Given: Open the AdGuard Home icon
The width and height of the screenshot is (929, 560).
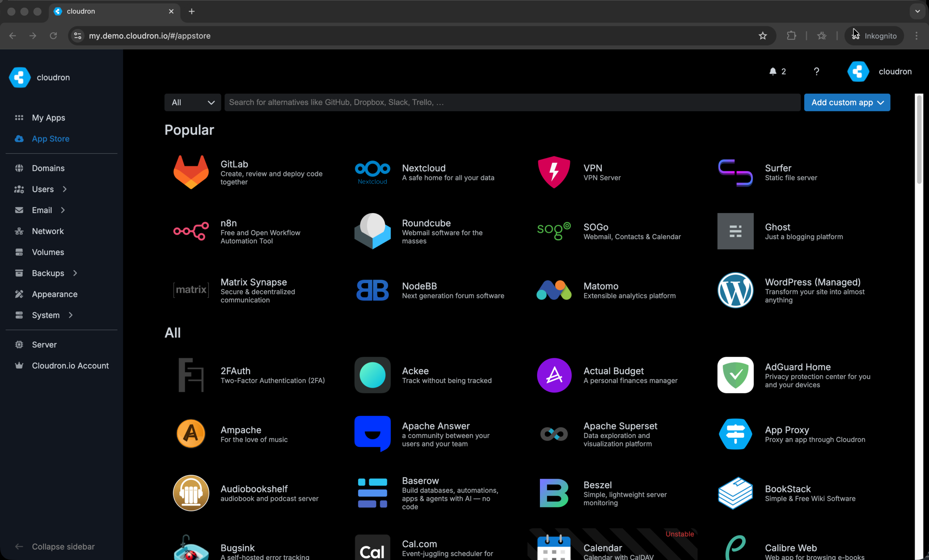Looking at the screenshot, I should click(735, 375).
